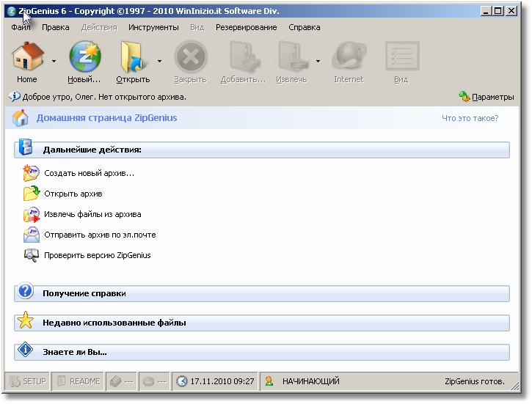This screenshot has height=404, width=532.
Task: Open the Справка menu
Action: pyautogui.click(x=305, y=27)
